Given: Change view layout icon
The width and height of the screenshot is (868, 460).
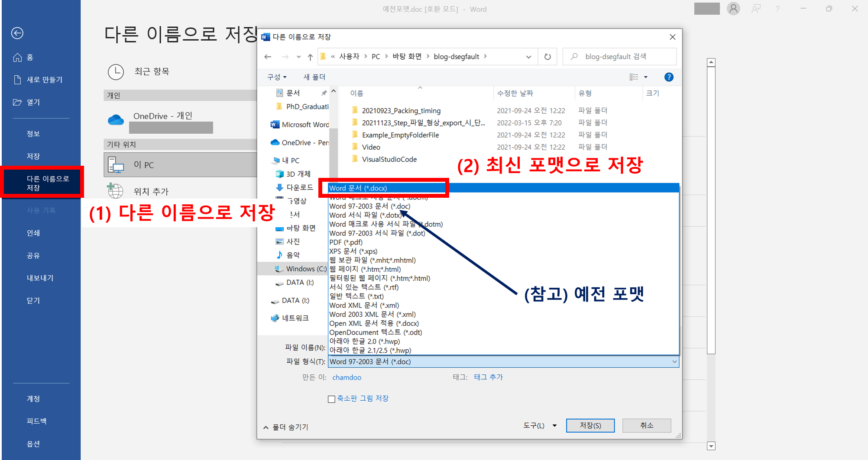Looking at the screenshot, I should (x=634, y=77).
